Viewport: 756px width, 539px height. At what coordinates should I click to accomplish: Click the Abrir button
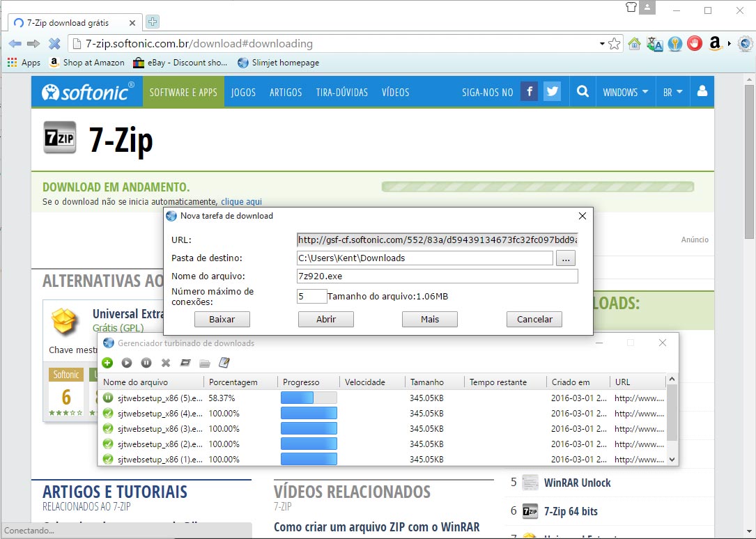(x=326, y=320)
